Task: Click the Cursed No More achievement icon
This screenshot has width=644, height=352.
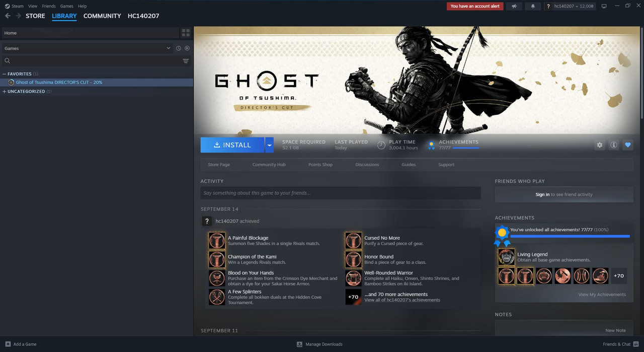Action: point(353,241)
